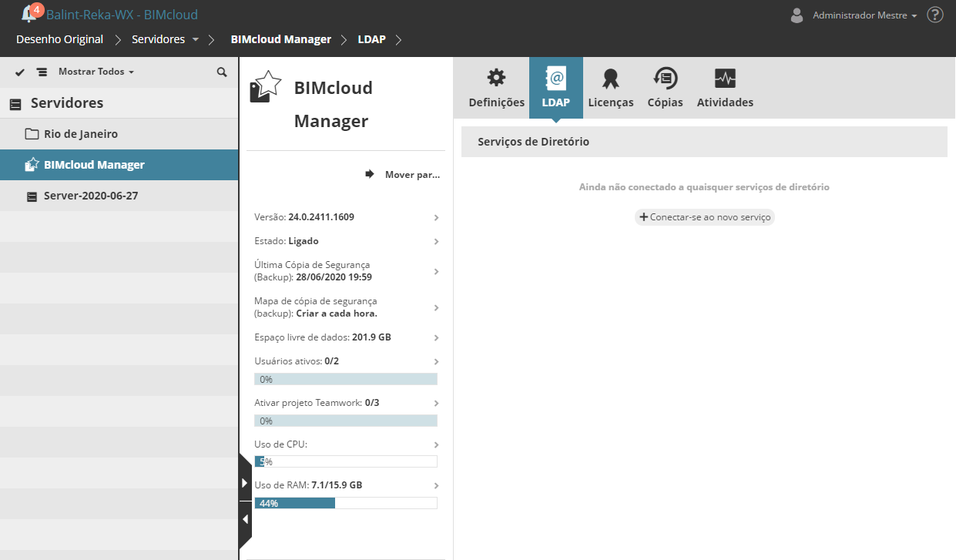This screenshot has width=956, height=560.
Task: Select BIMcloud Manager in server tree
Action: 119,165
